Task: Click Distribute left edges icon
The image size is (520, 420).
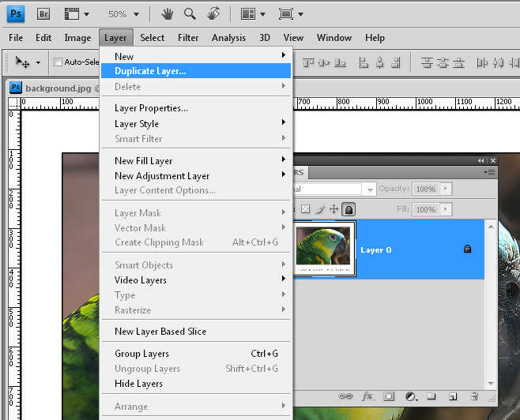Action: [x=482, y=62]
